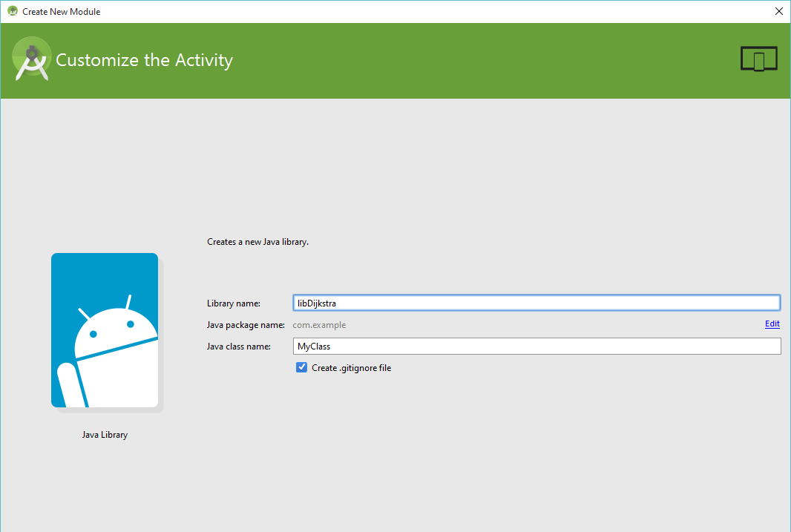Click the Edit link beside Java package name
The width and height of the screenshot is (791, 532).
pyautogui.click(x=772, y=324)
